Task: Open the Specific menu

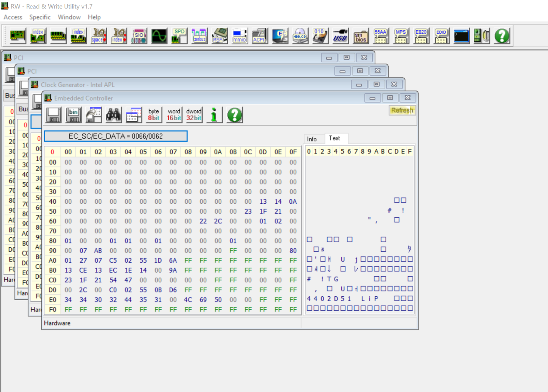Action: pos(40,17)
